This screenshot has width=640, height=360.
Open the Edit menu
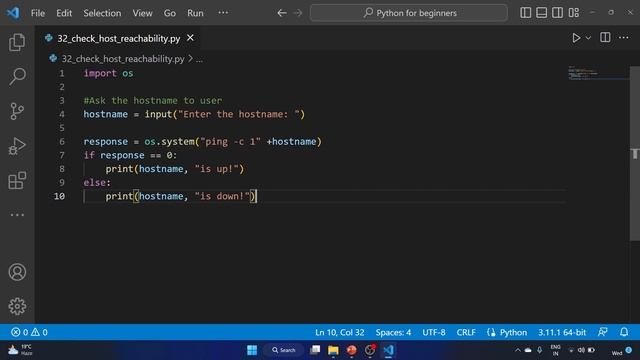tap(64, 13)
